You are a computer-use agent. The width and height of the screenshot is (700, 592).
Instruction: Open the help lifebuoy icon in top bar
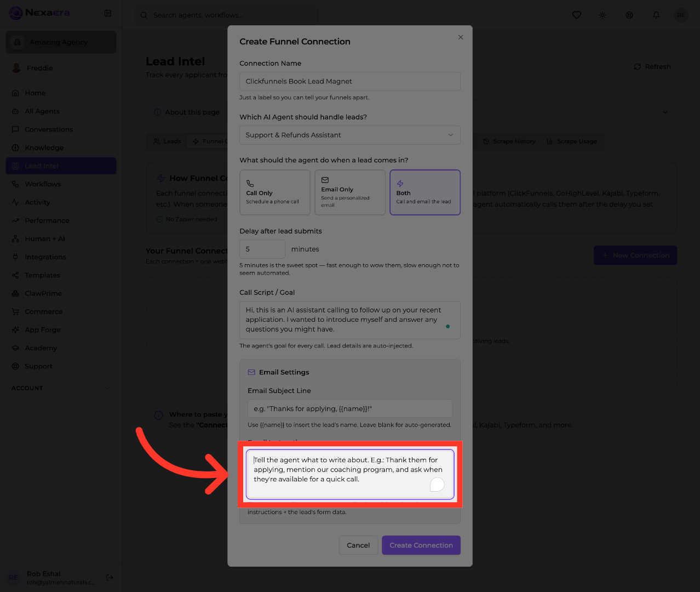[629, 15]
